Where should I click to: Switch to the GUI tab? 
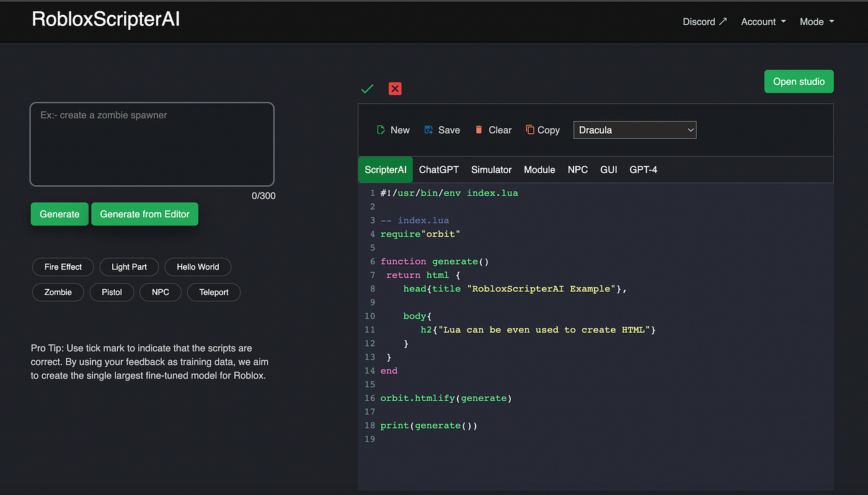[609, 170]
